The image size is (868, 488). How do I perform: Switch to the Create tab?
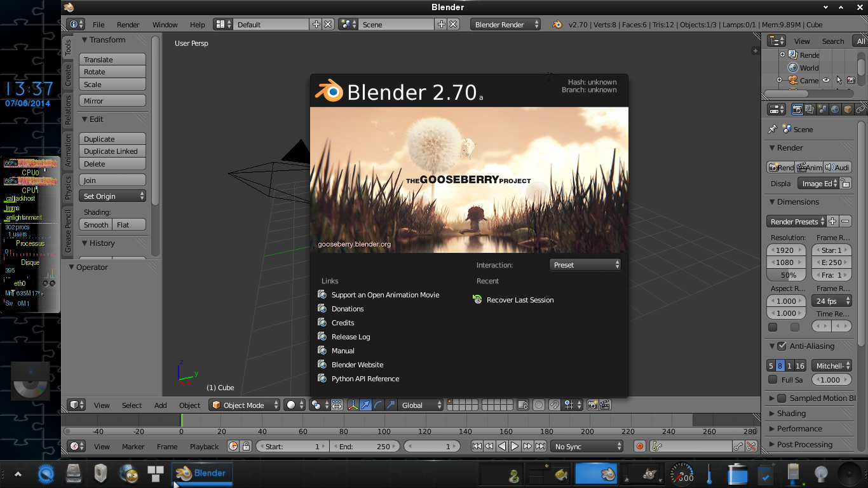68,76
